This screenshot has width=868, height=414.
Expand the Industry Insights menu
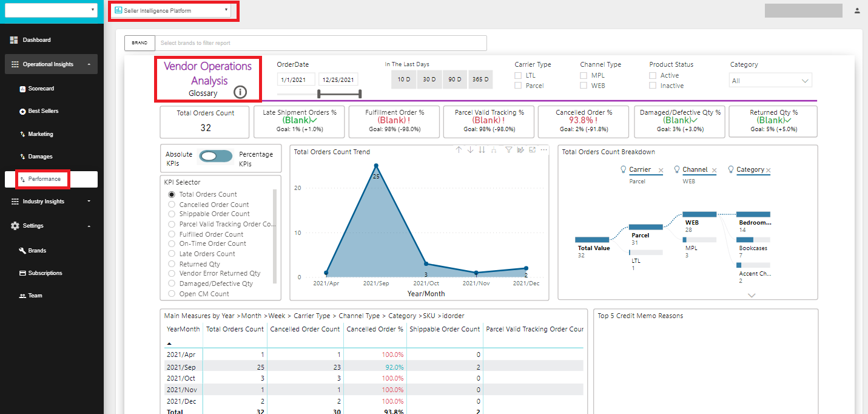click(51, 202)
